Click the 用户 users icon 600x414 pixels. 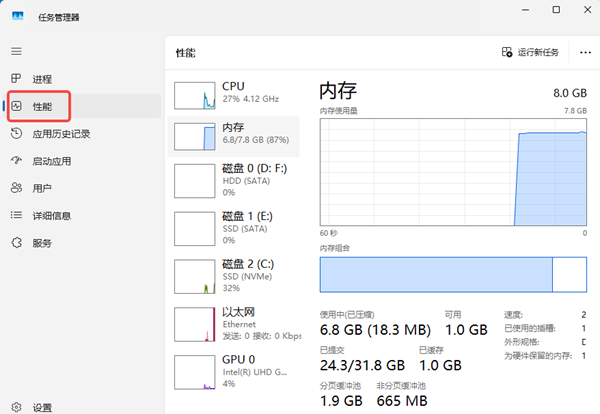pyautogui.click(x=16, y=187)
